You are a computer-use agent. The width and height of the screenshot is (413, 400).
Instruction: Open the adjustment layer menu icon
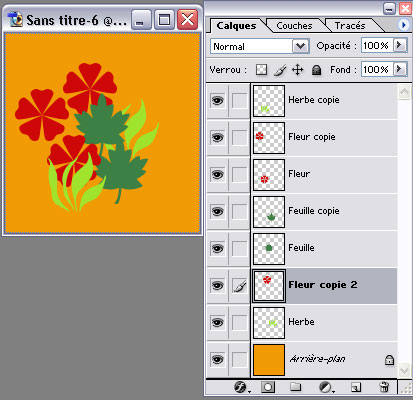325,387
